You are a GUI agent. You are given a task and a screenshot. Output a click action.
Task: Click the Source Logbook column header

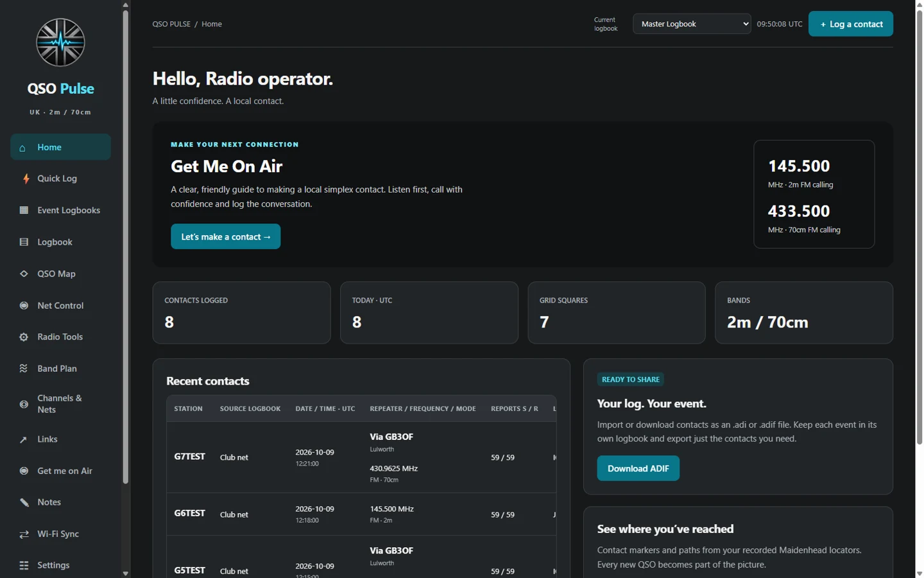(x=250, y=408)
